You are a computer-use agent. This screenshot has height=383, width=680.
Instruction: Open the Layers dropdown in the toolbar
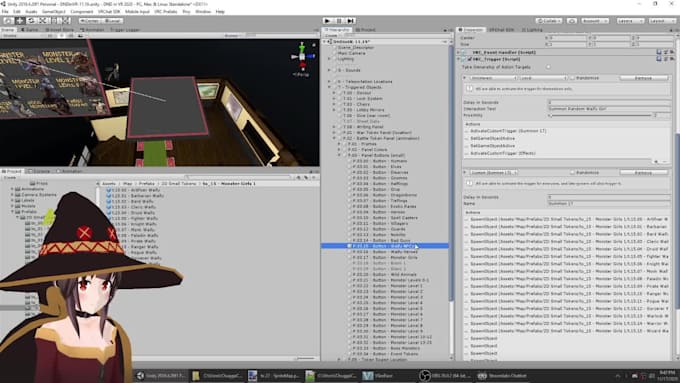tap(630, 20)
